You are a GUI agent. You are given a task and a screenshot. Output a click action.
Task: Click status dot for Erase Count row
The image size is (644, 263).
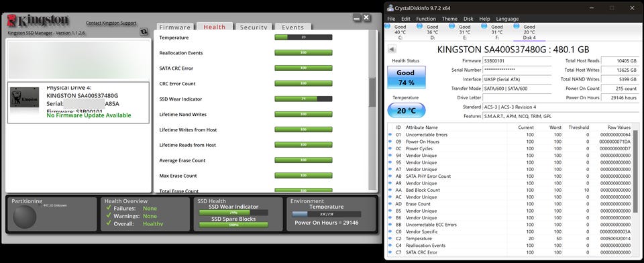point(390,204)
